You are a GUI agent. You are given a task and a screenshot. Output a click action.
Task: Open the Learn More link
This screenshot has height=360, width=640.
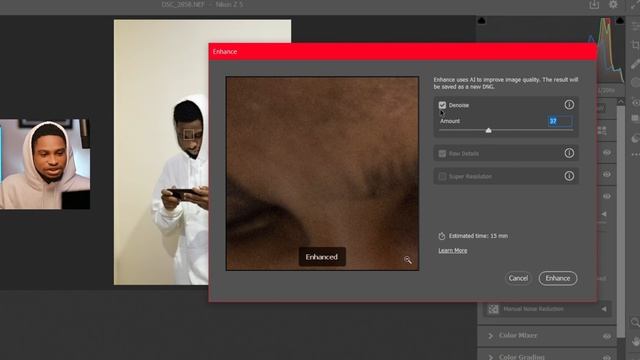[453, 251]
